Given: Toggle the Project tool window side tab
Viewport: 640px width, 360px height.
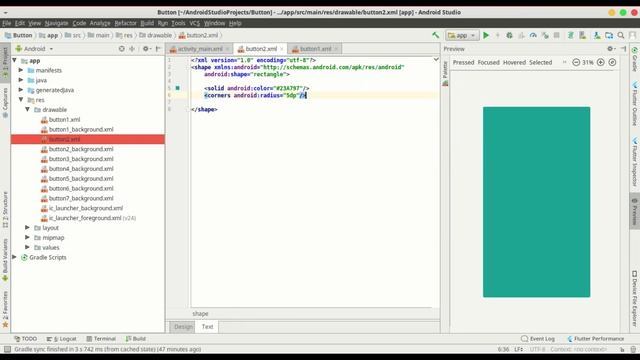Looking at the screenshot, I should click(5, 62).
